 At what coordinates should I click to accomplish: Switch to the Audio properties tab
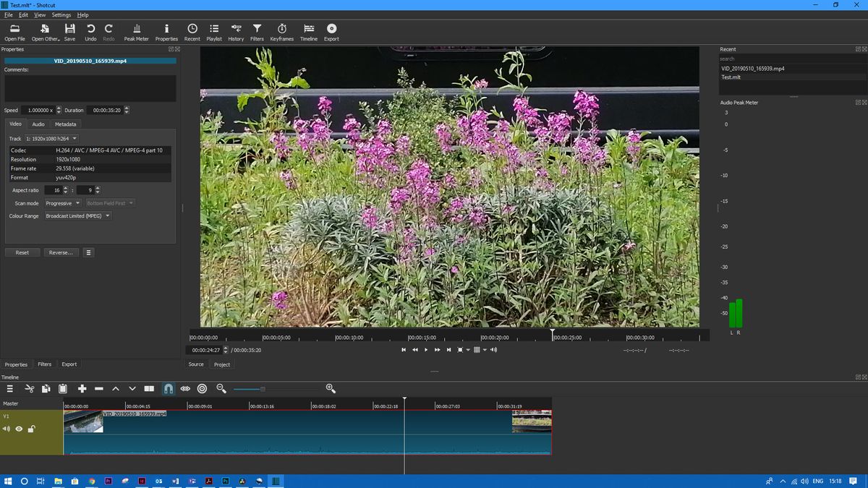[x=38, y=124]
